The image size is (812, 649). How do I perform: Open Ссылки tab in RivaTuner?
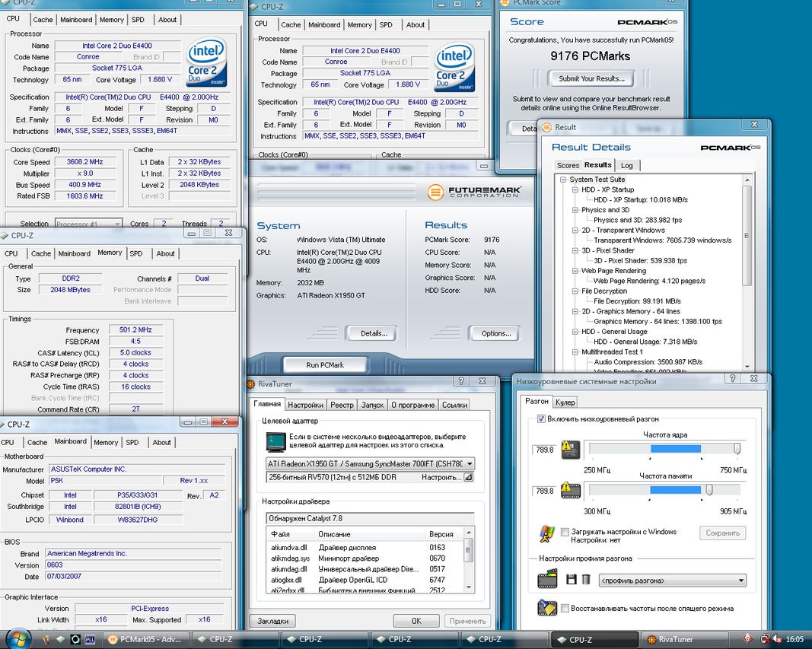click(454, 405)
